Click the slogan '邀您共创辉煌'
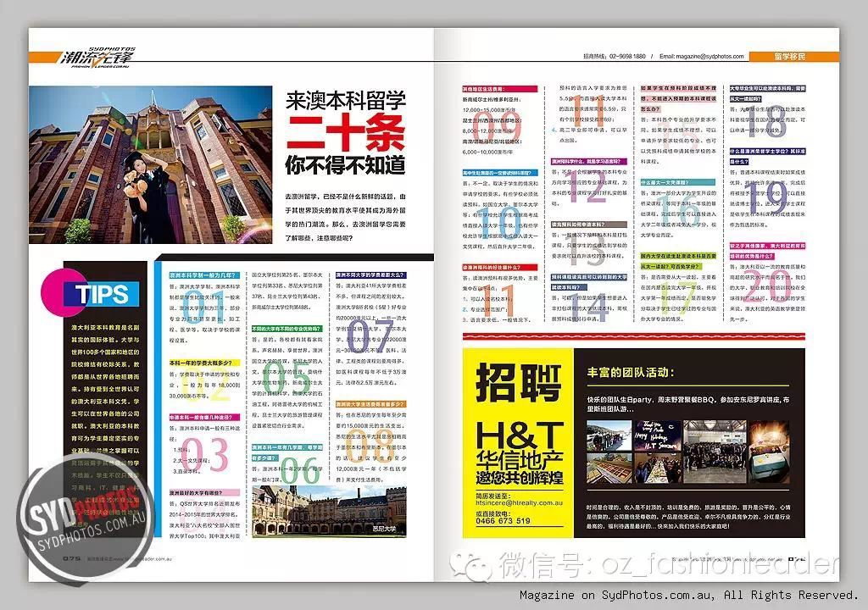868x610 pixels. [520, 479]
